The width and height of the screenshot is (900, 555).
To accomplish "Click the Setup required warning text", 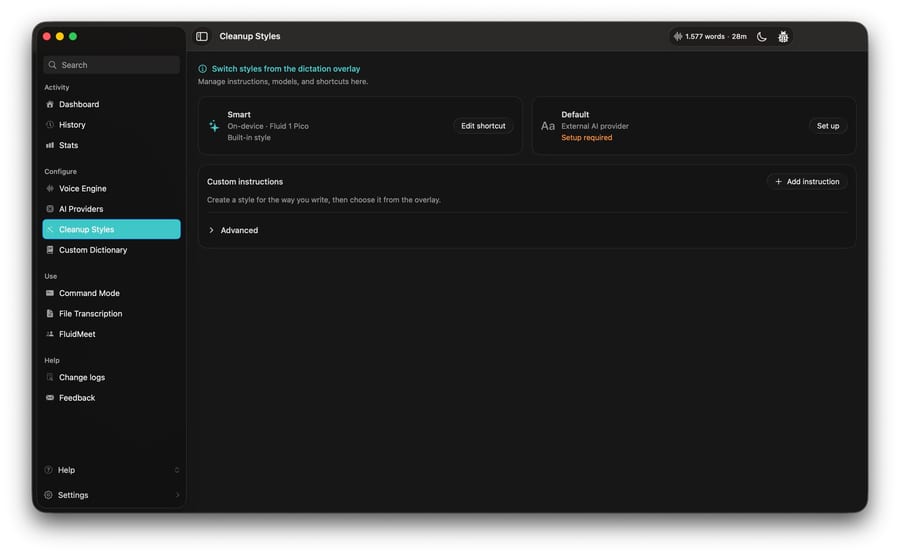I will [587, 138].
